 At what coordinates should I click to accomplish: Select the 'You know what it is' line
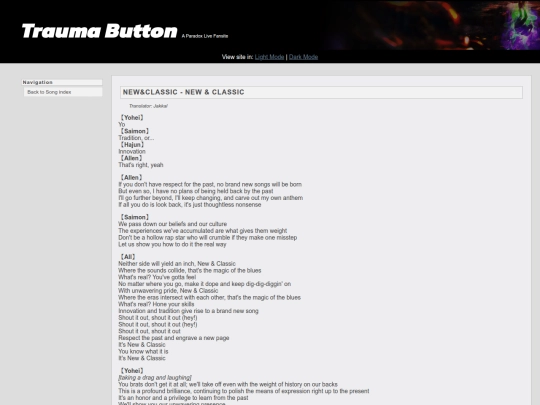click(143, 352)
